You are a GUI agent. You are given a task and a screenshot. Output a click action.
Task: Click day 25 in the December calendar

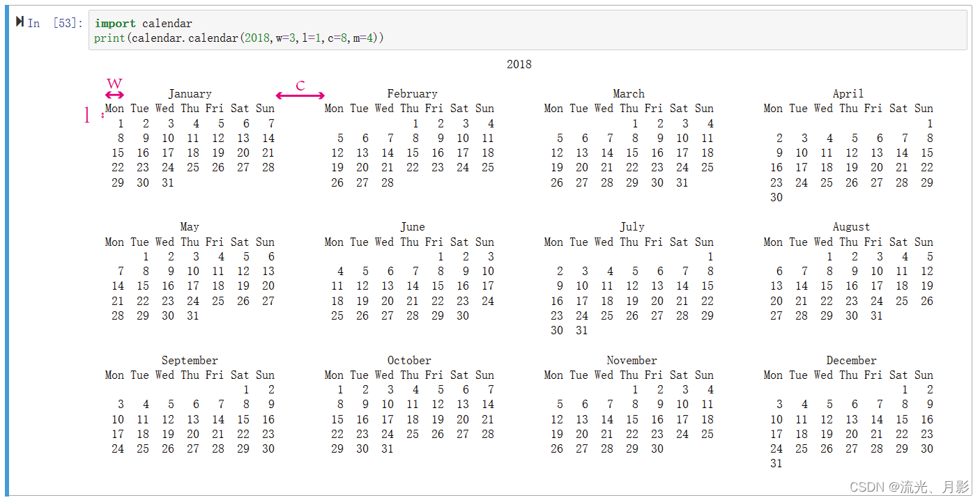click(802, 448)
